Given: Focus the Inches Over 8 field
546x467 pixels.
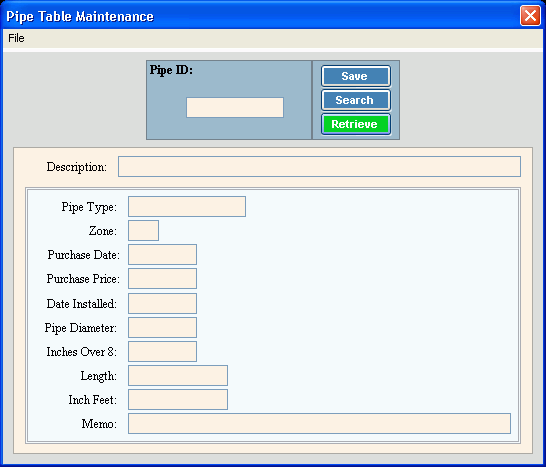Looking at the screenshot, I should (162, 352).
